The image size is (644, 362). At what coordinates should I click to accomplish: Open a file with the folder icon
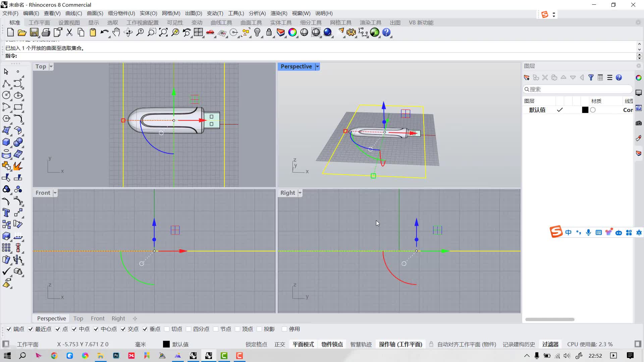[x=22, y=33]
